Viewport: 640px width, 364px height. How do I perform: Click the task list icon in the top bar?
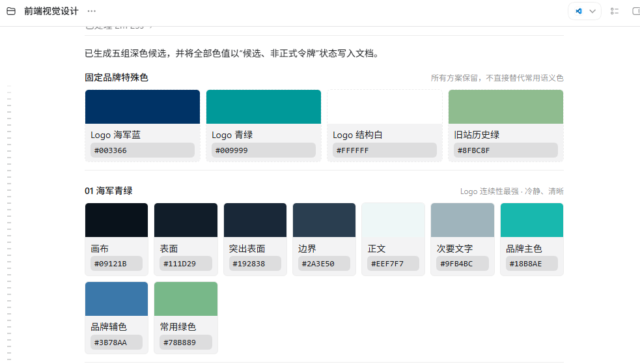tap(615, 12)
